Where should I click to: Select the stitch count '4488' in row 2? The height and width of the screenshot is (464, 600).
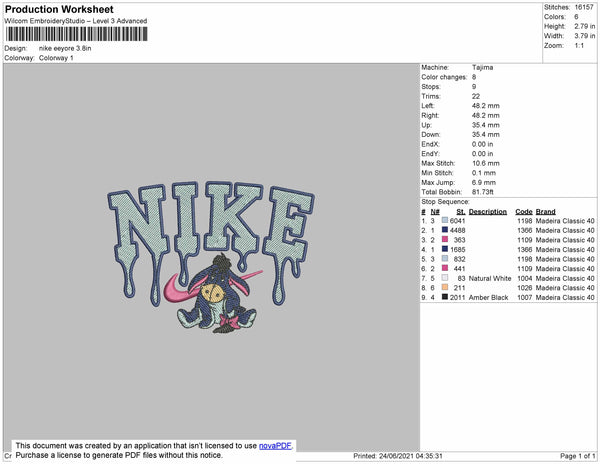tap(458, 230)
